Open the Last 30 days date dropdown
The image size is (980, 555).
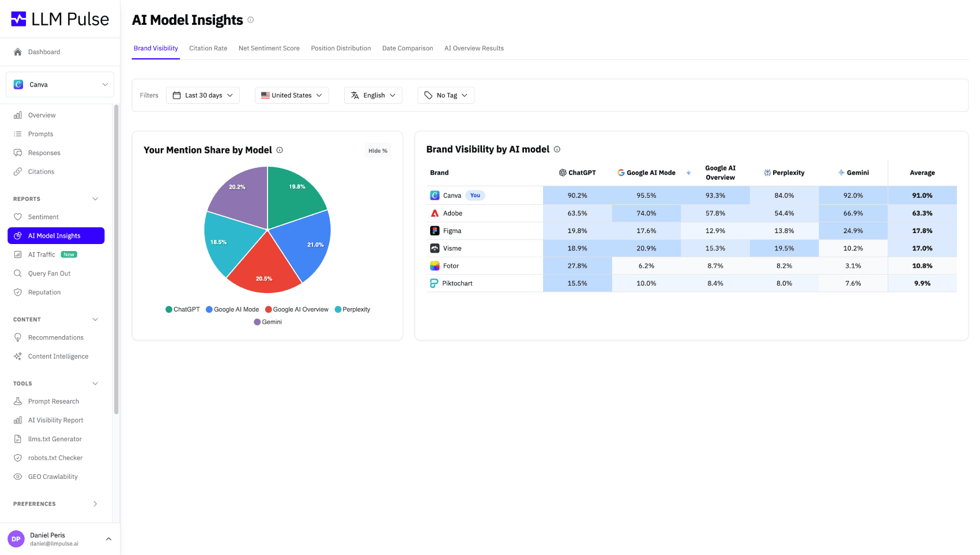[x=203, y=95]
